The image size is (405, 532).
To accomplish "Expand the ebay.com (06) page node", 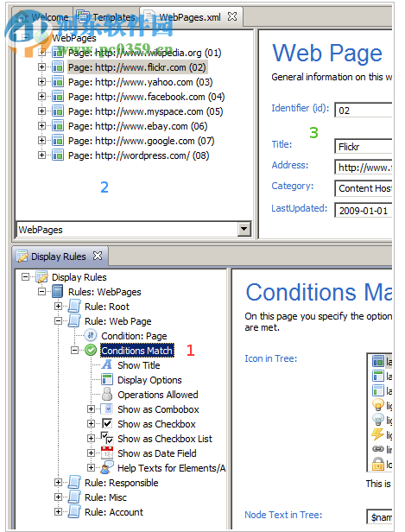I will [41, 126].
